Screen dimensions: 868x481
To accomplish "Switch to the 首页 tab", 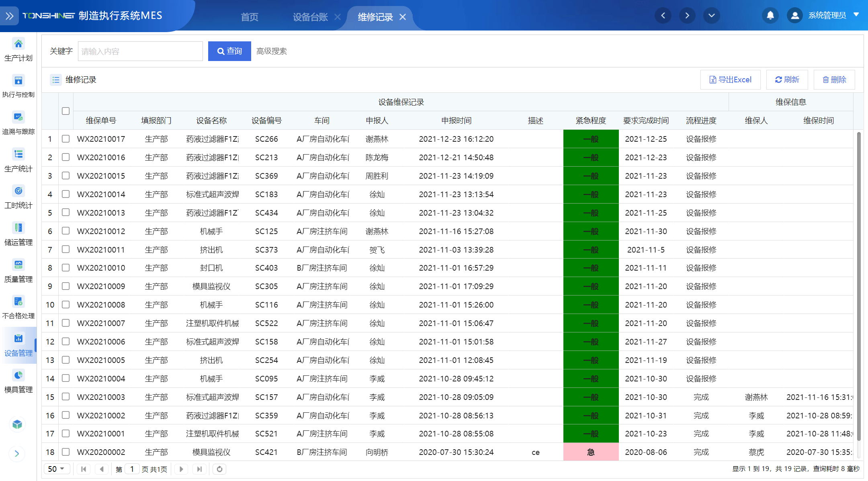I will 249,17.
